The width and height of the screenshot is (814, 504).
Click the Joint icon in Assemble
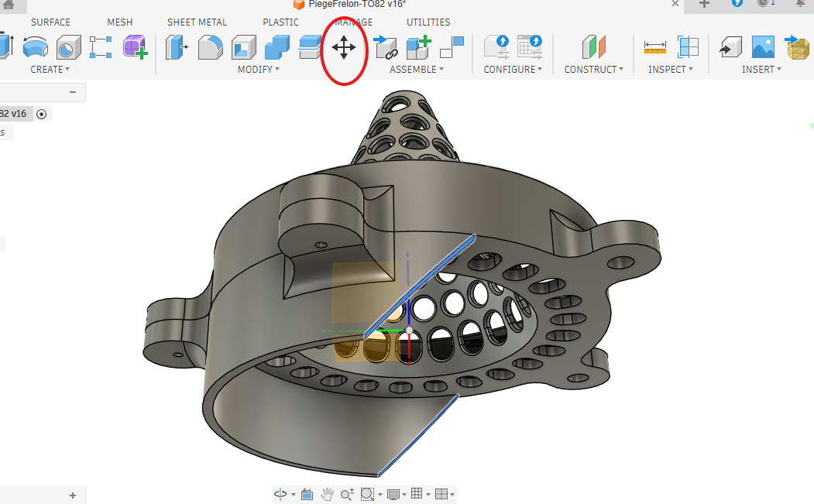pyautogui.click(x=386, y=48)
